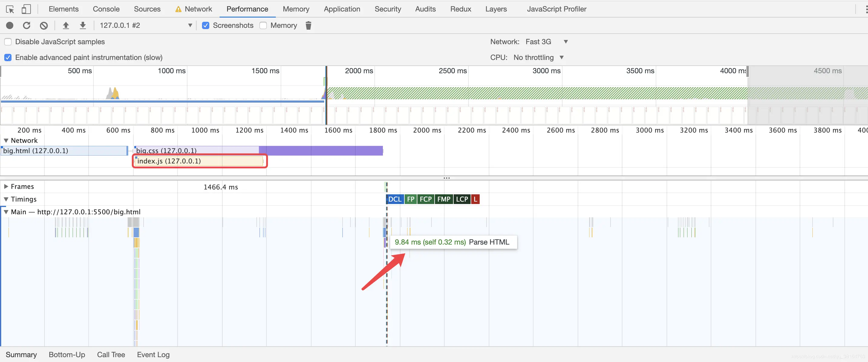Open the Call Tree tab
The height and width of the screenshot is (362, 868).
[111, 354]
